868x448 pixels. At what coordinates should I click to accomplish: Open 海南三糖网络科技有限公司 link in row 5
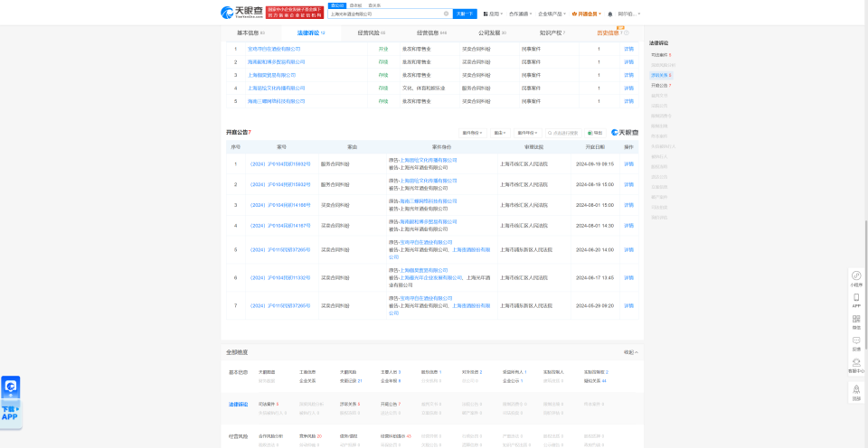[277, 101]
